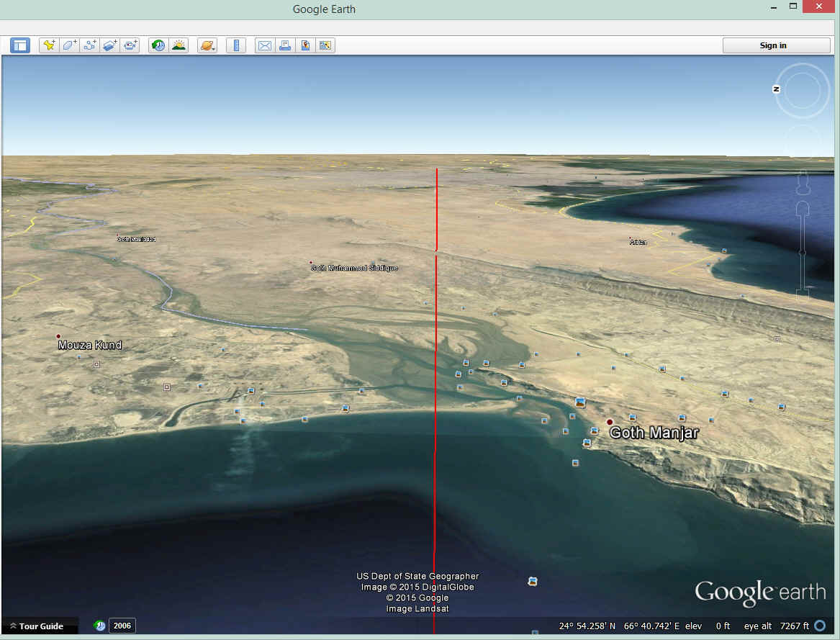Open the planet switcher dropdown
The width and height of the screenshot is (840, 640).
pos(207,45)
